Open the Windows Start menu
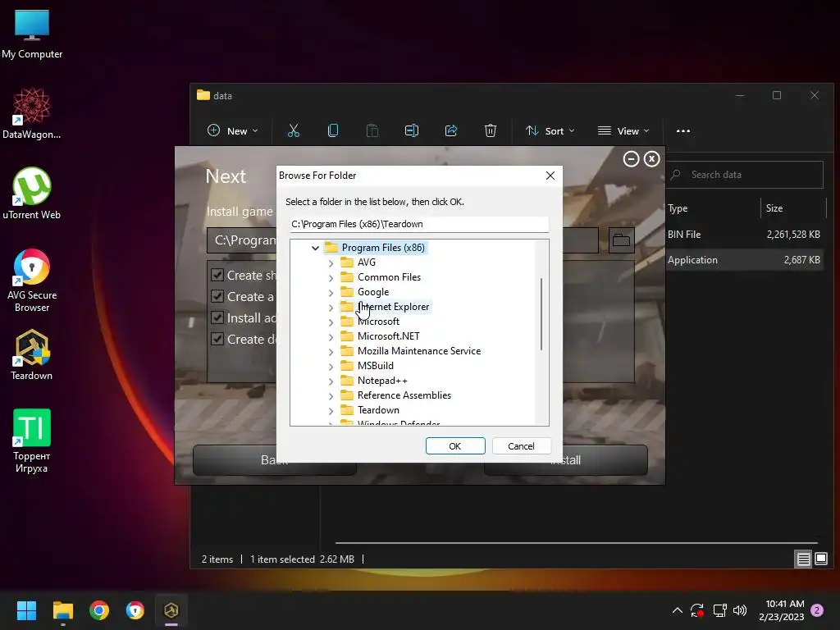The image size is (840, 630). [26, 610]
